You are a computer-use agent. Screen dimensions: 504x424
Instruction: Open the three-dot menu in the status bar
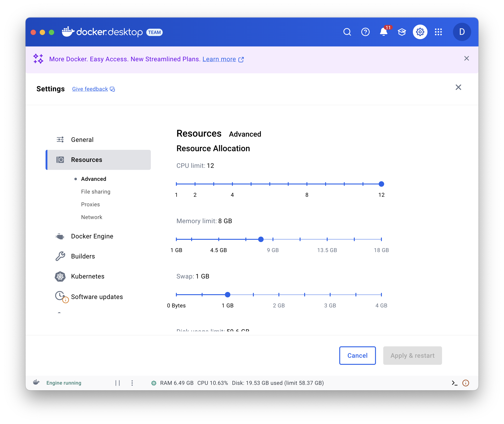[x=132, y=383]
